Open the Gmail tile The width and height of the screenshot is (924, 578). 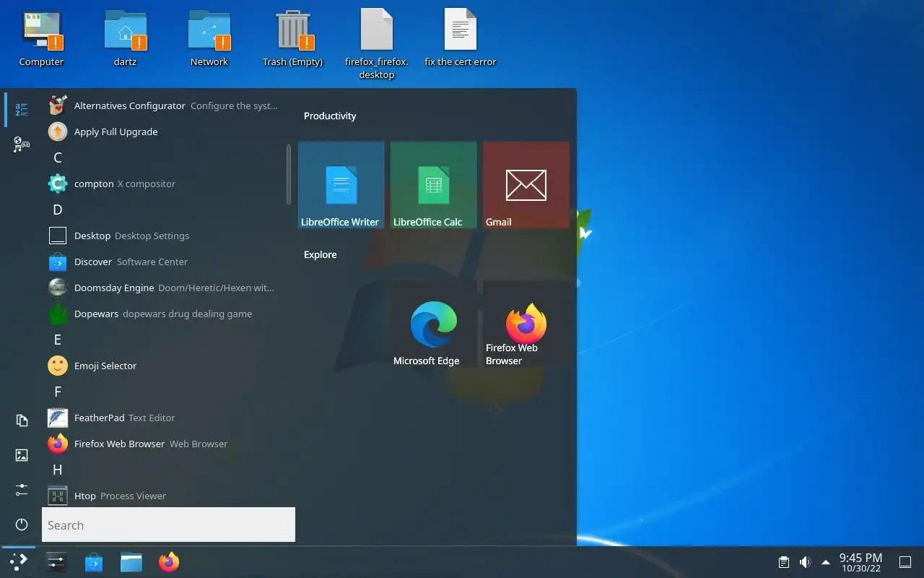pyautogui.click(x=526, y=185)
